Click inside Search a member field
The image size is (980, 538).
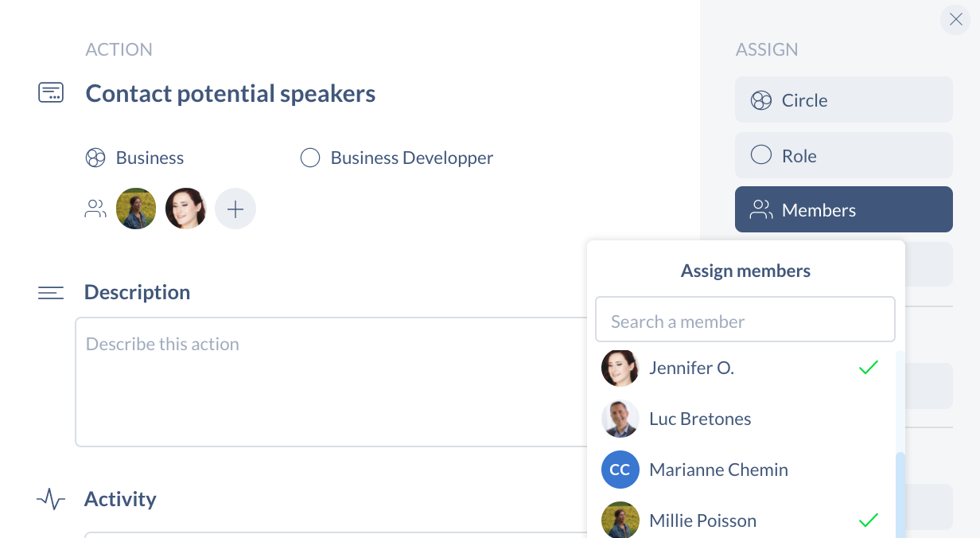coord(745,320)
